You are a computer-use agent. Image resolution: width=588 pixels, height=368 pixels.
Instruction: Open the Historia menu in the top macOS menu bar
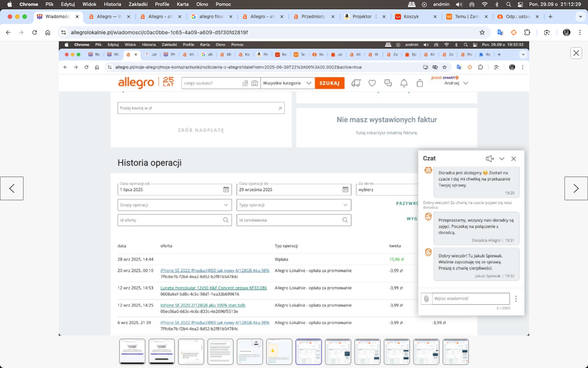pos(112,5)
